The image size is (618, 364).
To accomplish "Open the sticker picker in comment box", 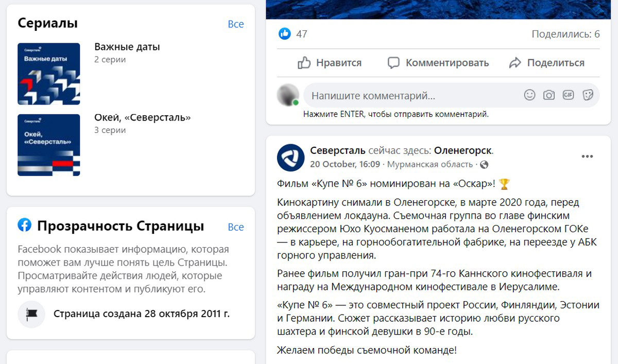I will coord(588,95).
